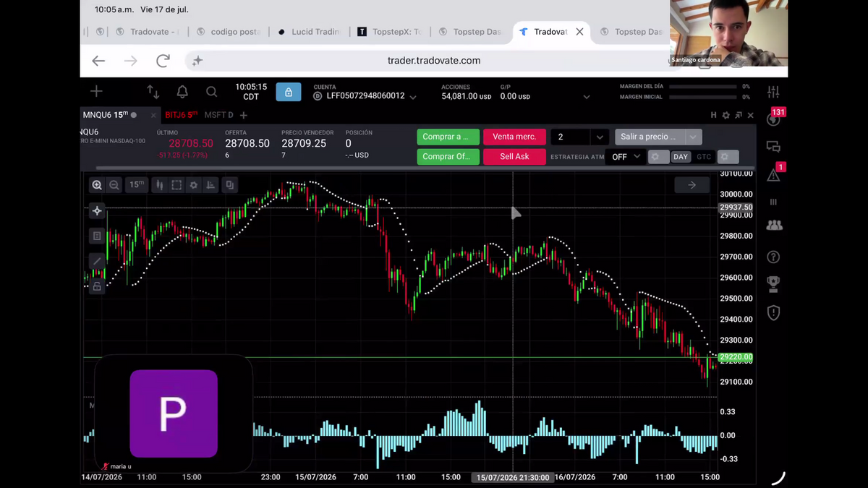Click the red Sell Ask button
Screen dimensions: 868x488
514,156
